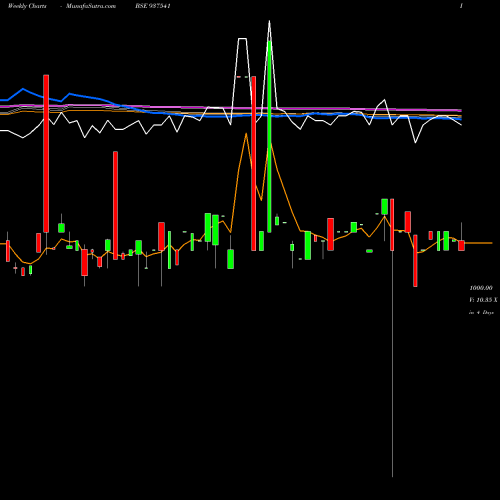Click the "V: 10.35 X" volume text
Screen dimensions: 500x500
483,300
